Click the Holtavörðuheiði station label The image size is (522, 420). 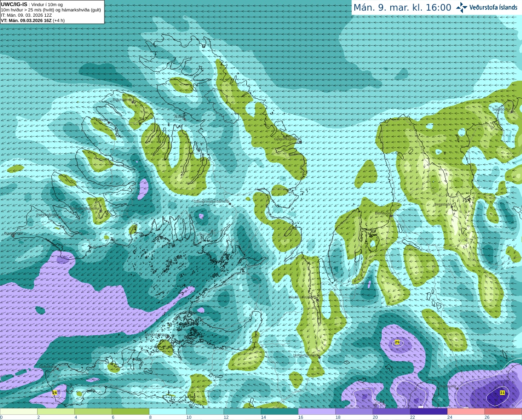pos(306,355)
